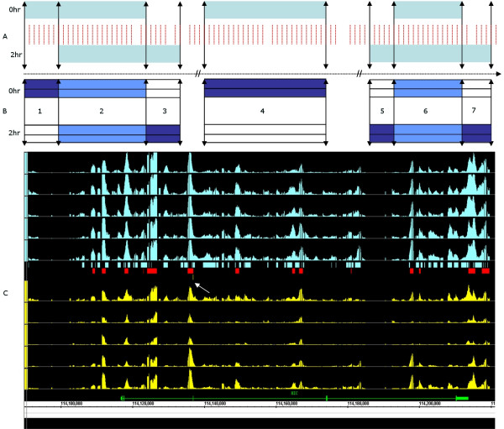Image resolution: width=504 pixels, height=429 pixels.
Task: Click the panel A label
Action: click(6, 36)
